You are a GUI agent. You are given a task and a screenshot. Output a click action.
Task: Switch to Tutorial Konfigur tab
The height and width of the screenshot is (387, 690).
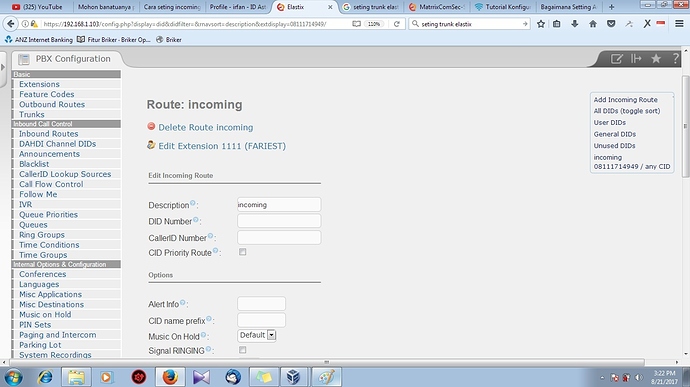pyautogui.click(x=504, y=7)
